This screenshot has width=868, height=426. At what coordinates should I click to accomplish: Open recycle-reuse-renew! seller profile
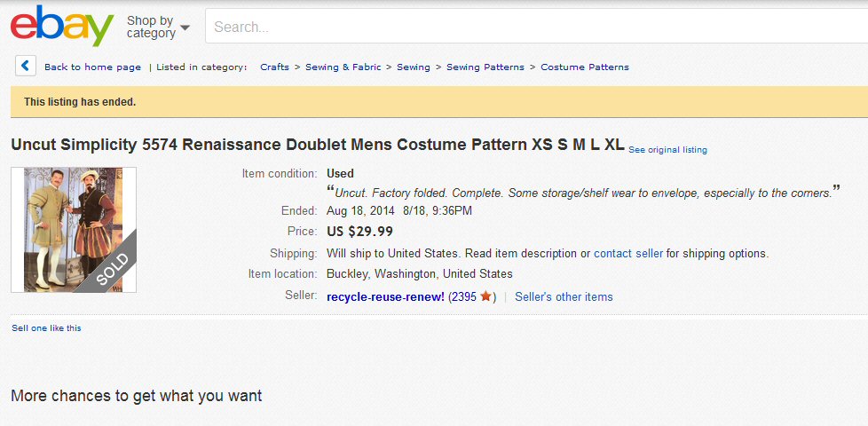point(385,296)
